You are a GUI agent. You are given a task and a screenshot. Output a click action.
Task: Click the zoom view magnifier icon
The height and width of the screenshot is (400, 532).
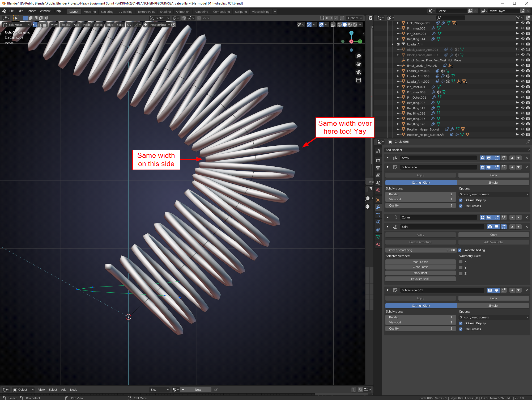coord(359,56)
